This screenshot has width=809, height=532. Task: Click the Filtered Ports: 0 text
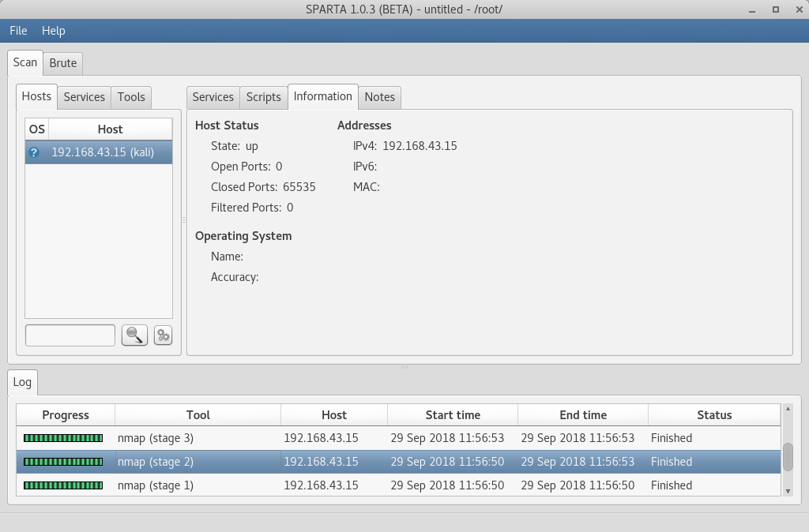[252, 208]
